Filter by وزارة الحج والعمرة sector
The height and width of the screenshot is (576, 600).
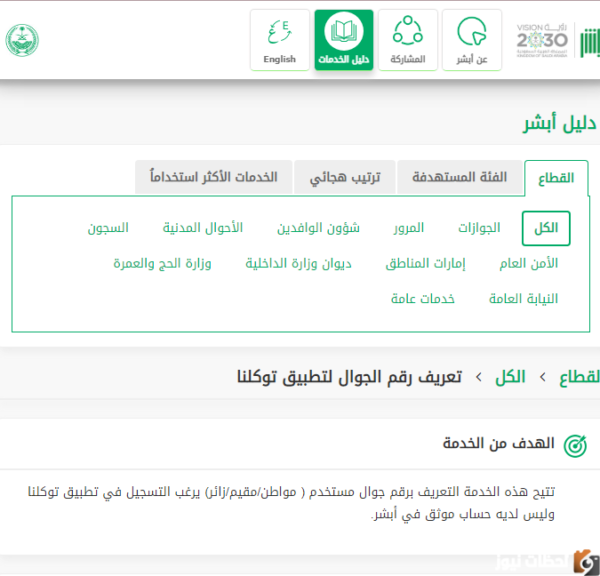click(162, 264)
